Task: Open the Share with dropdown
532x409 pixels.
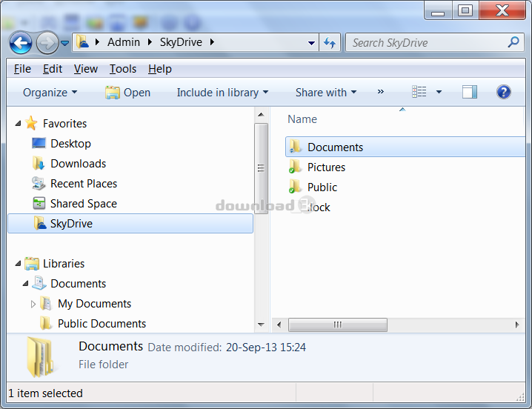Action: tap(326, 93)
